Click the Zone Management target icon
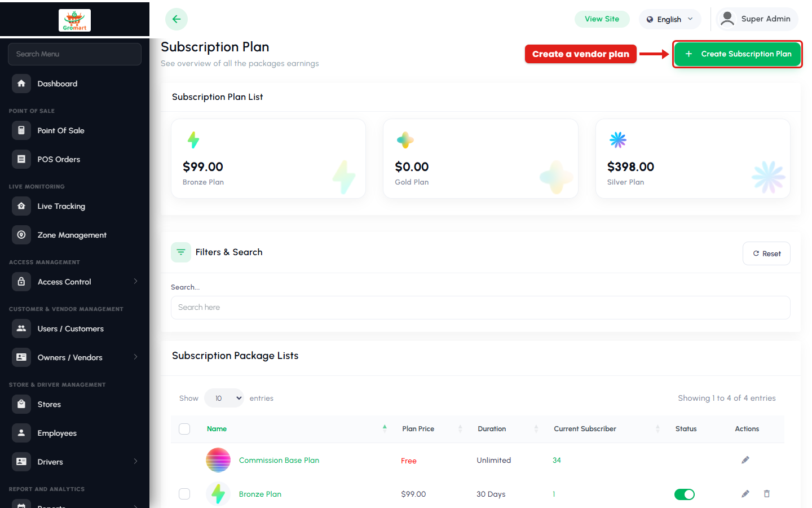The image size is (812, 508). [21, 235]
